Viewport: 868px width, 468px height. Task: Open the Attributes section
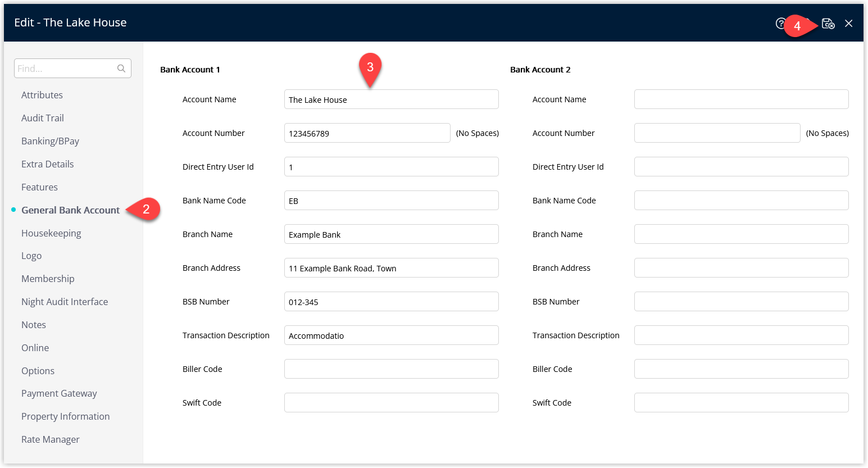pos(42,95)
